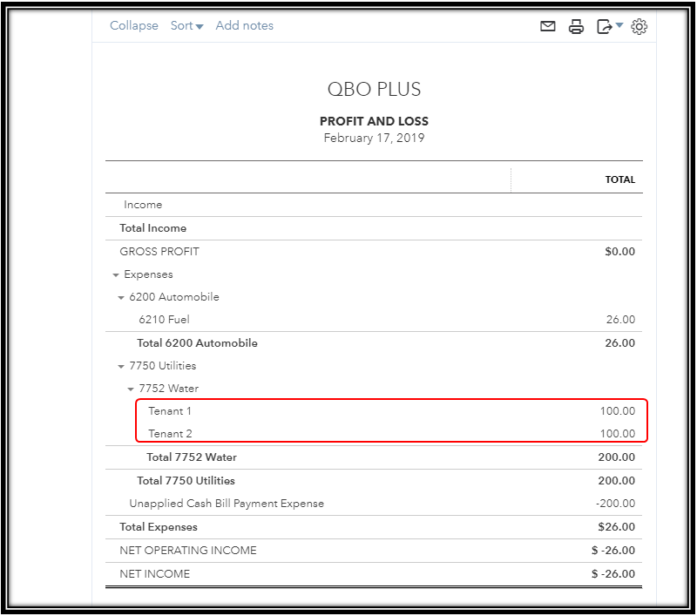
Task: Print the Profit and Loss report
Action: click(x=576, y=27)
